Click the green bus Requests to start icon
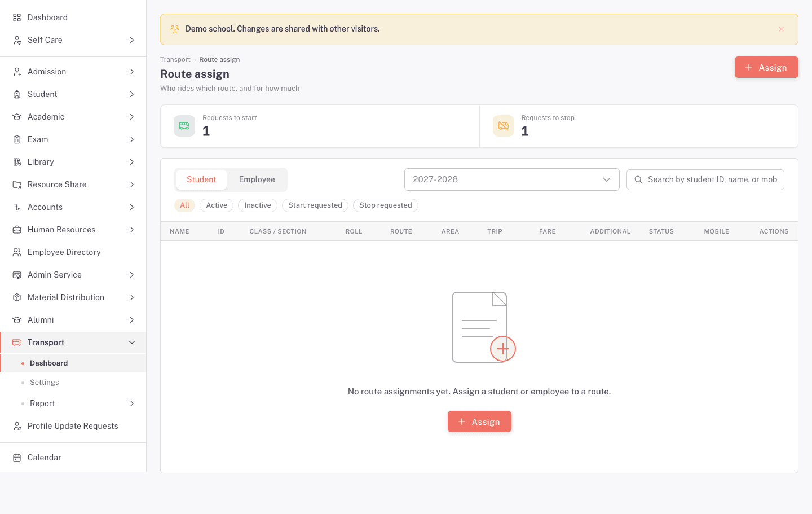812x514 pixels. 184,126
